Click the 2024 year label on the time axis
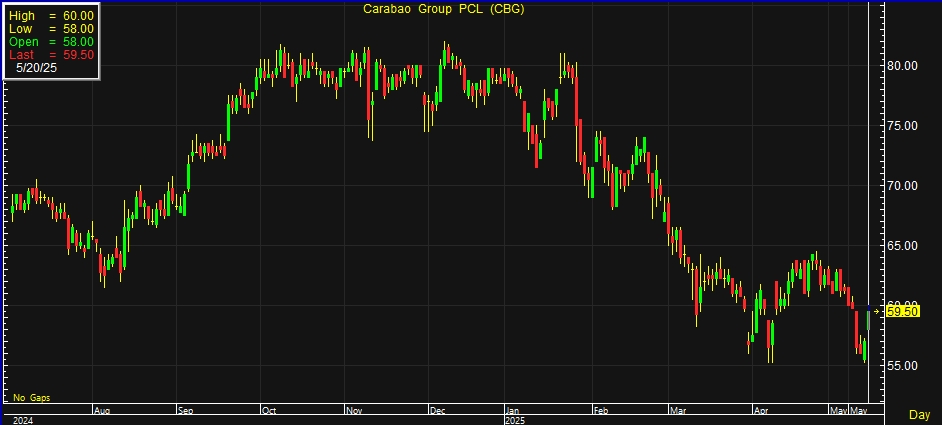 pyautogui.click(x=21, y=420)
